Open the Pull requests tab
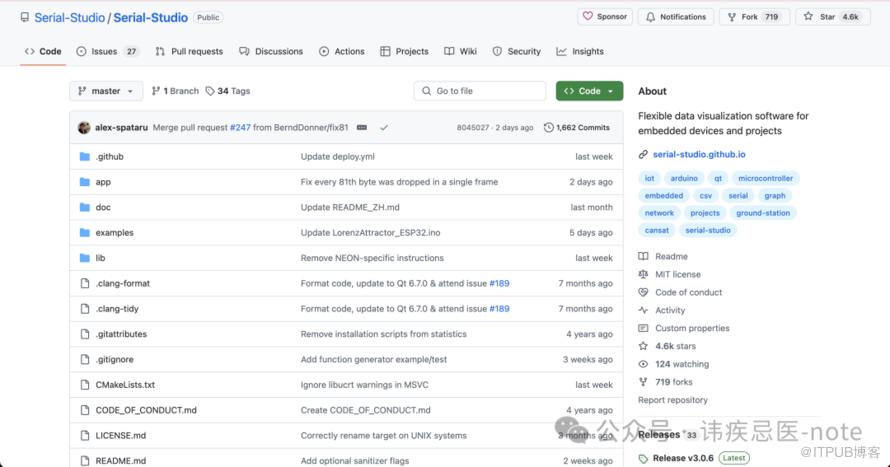Screen dimensions: 890x467 point(189,51)
